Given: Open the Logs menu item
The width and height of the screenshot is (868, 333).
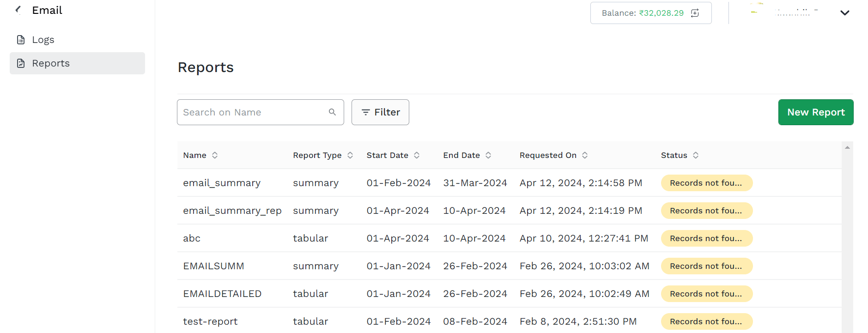Looking at the screenshot, I should (77, 40).
